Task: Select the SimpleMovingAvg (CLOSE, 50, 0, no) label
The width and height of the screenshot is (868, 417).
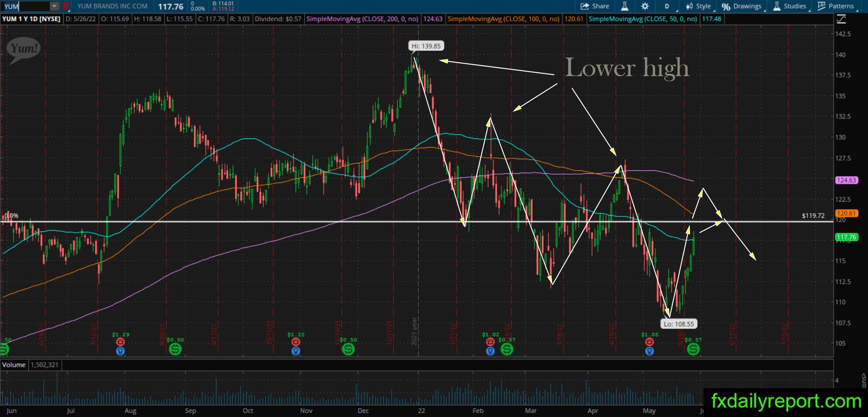Action: coord(643,19)
